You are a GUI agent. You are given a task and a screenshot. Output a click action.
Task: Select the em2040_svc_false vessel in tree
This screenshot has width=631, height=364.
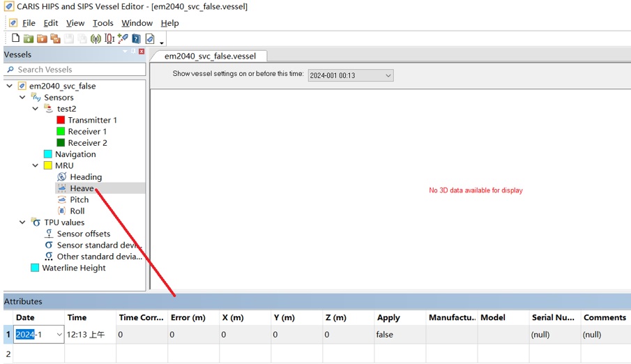[x=62, y=86]
